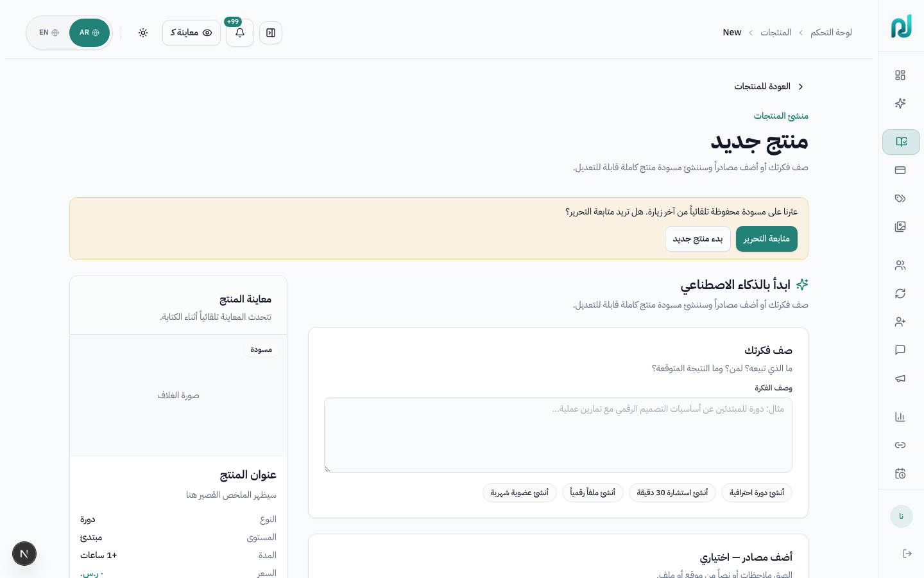Screen dimensions: 924x578
Task: Open the add-user plus icon in sidebar
Action: pos(900,322)
